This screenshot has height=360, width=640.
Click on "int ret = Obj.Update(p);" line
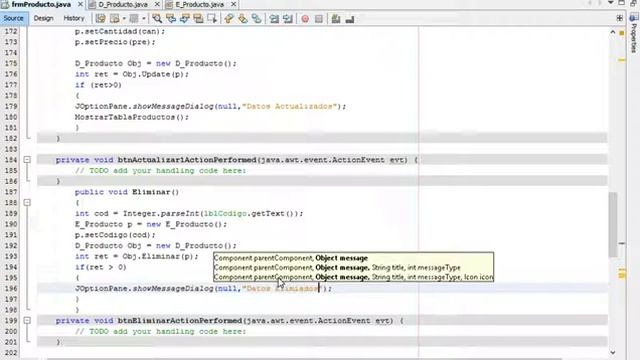132,74
